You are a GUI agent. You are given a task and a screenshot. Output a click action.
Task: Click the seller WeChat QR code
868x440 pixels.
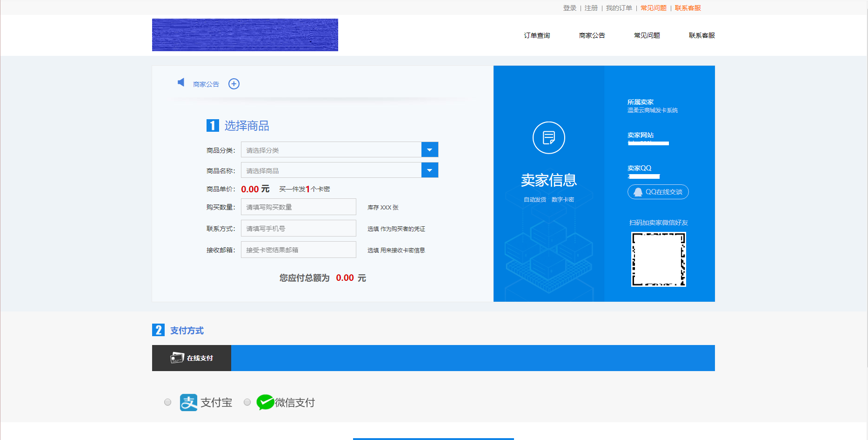click(658, 259)
